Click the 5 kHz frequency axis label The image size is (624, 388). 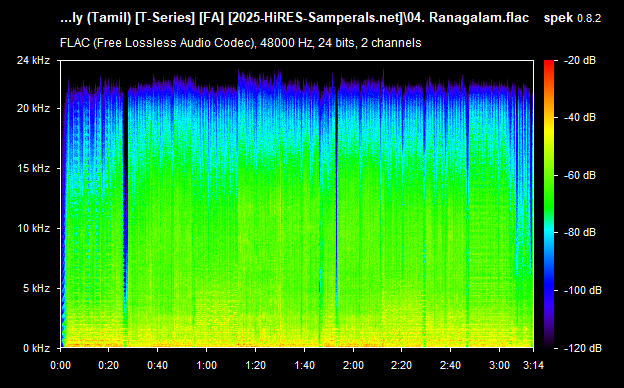pos(36,288)
